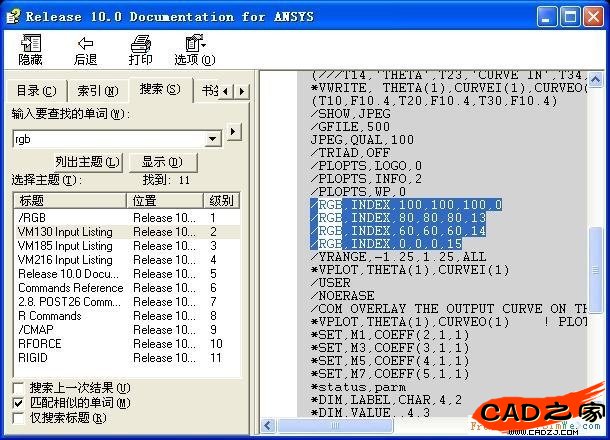Click horizontal scrollbar thumb
This screenshot has width=610, height=440.
335,426
